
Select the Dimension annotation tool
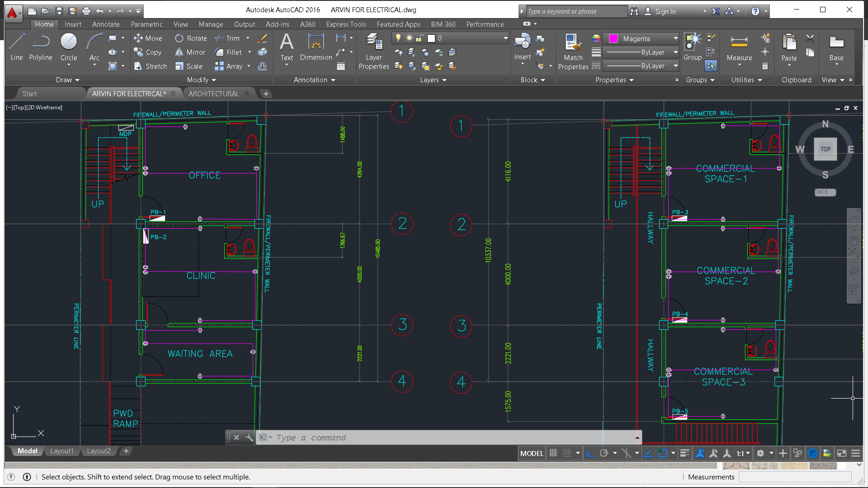tap(316, 47)
